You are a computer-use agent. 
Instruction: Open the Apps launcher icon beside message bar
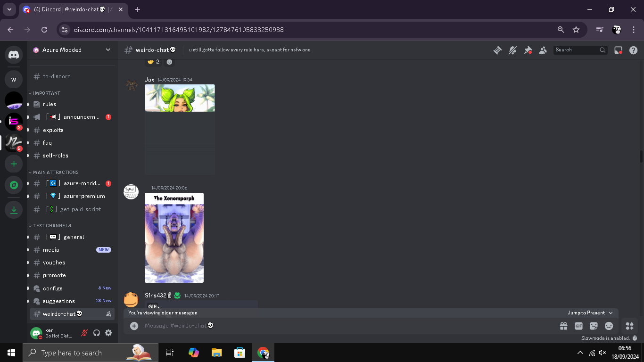click(629, 326)
